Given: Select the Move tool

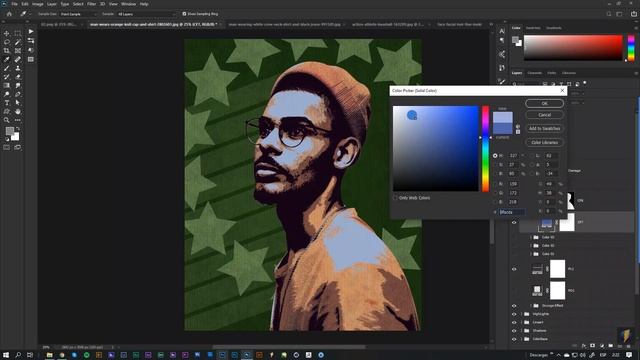Looking at the screenshot, I should click(7, 33).
